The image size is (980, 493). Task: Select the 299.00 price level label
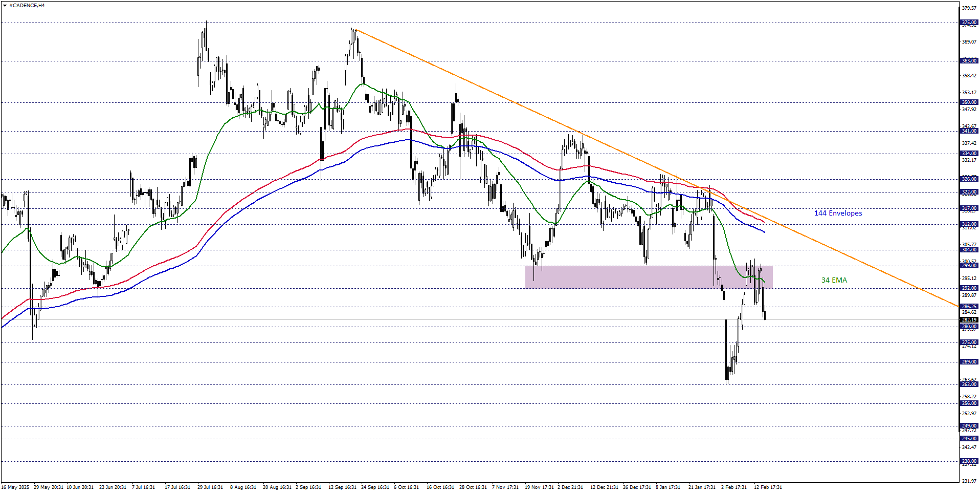coord(969,266)
